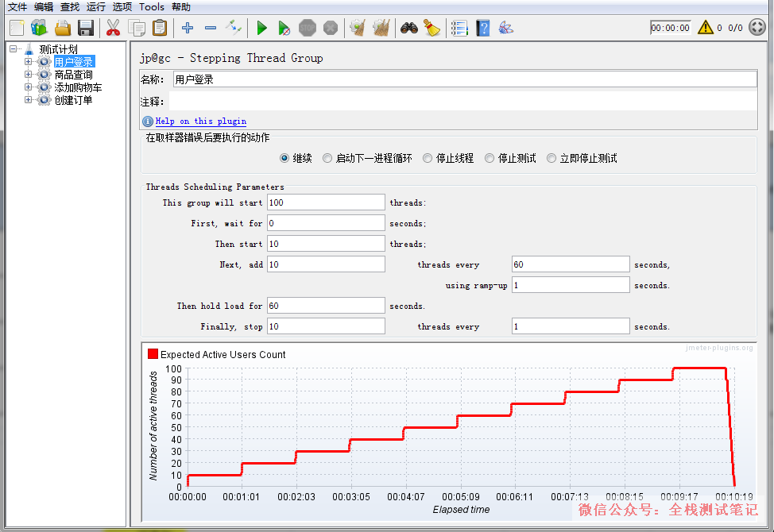Click the New test plan icon
This screenshot has width=774, height=532.
tap(17, 28)
